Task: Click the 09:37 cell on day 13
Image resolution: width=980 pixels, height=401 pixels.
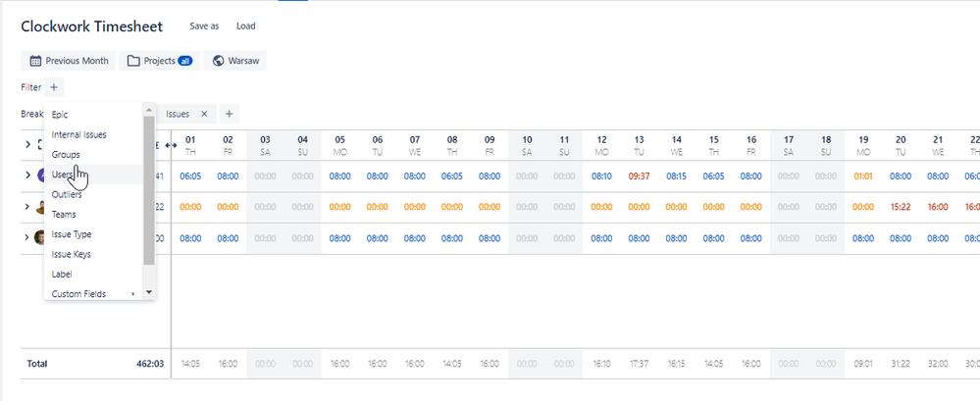Action: coord(639,176)
